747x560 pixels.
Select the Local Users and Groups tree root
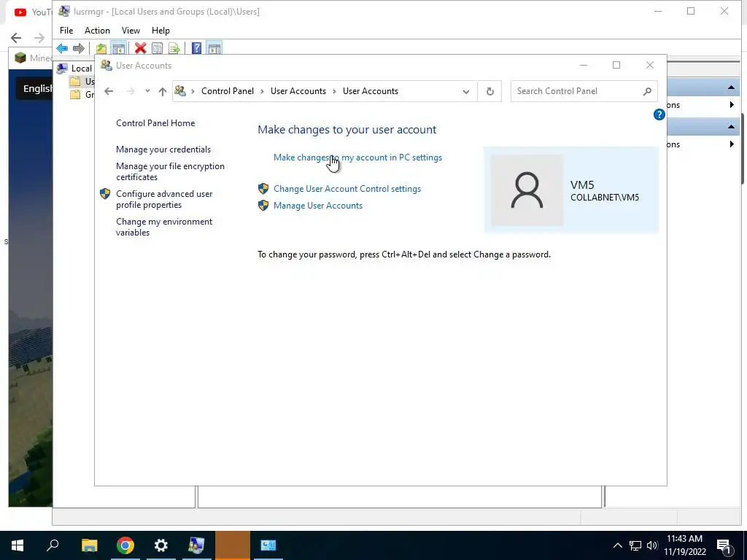click(x=75, y=68)
